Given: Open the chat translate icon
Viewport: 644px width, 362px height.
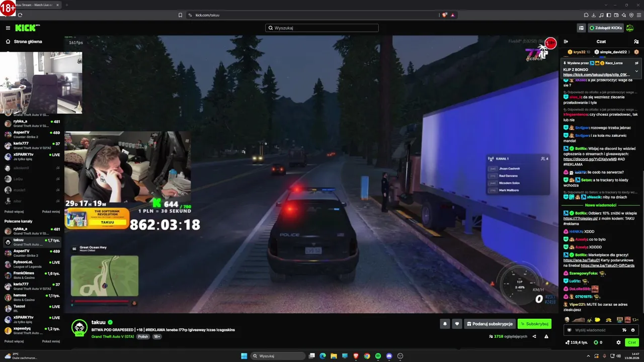Looking at the screenshot, I should [x=624, y=330].
